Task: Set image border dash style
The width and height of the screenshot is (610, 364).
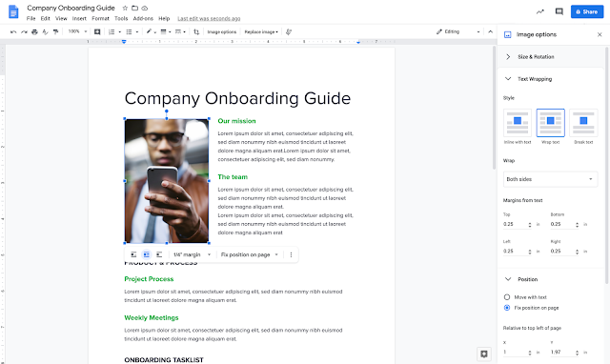Action: tap(180, 31)
